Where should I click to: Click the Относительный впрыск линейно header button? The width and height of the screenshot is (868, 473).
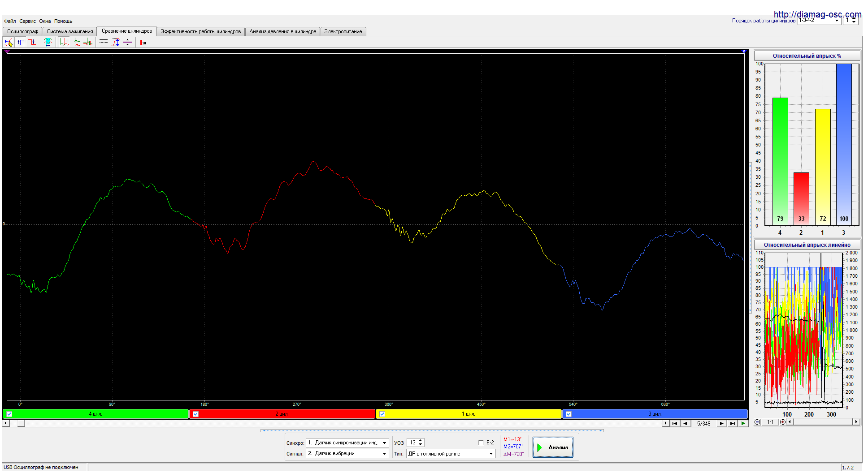[x=807, y=245]
